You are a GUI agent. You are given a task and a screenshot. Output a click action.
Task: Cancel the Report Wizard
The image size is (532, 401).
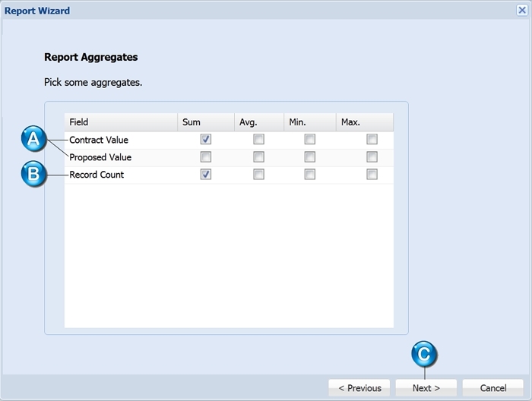point(493,388)
